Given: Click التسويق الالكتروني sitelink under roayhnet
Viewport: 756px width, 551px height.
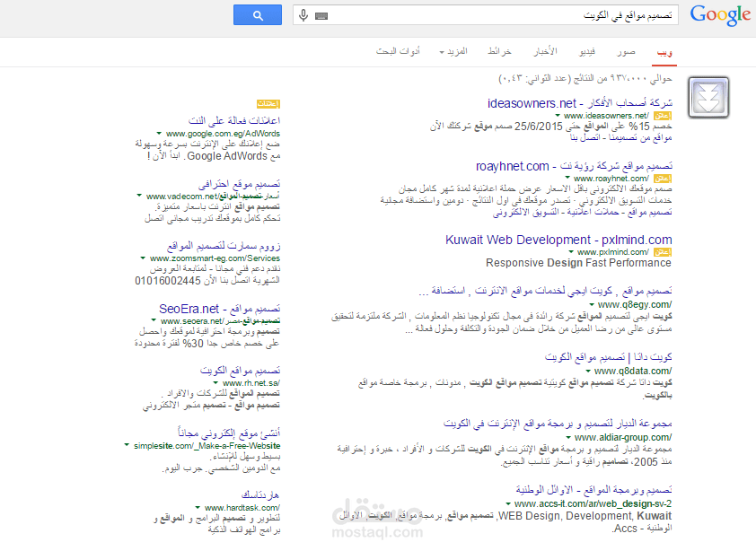Looking at the screenshot, I should (523, 212).
